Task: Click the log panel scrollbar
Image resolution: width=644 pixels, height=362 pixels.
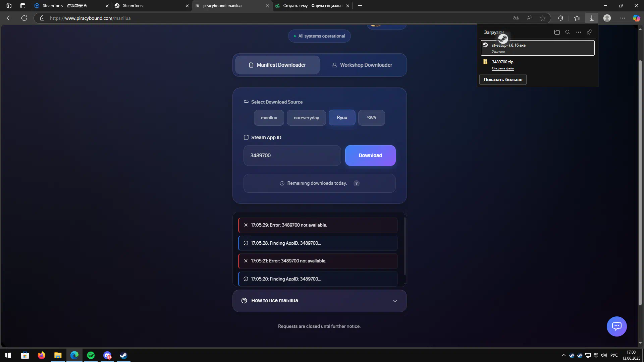Action: point(405,246)
